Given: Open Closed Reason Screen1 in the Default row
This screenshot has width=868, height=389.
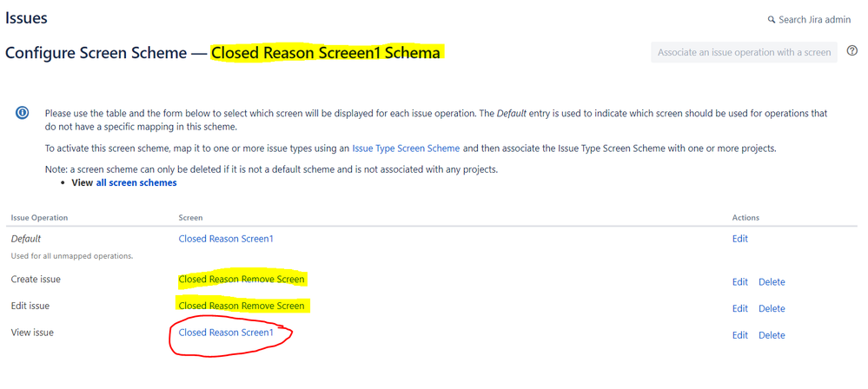Looking at the screenshot, I should tap(226, 239).
